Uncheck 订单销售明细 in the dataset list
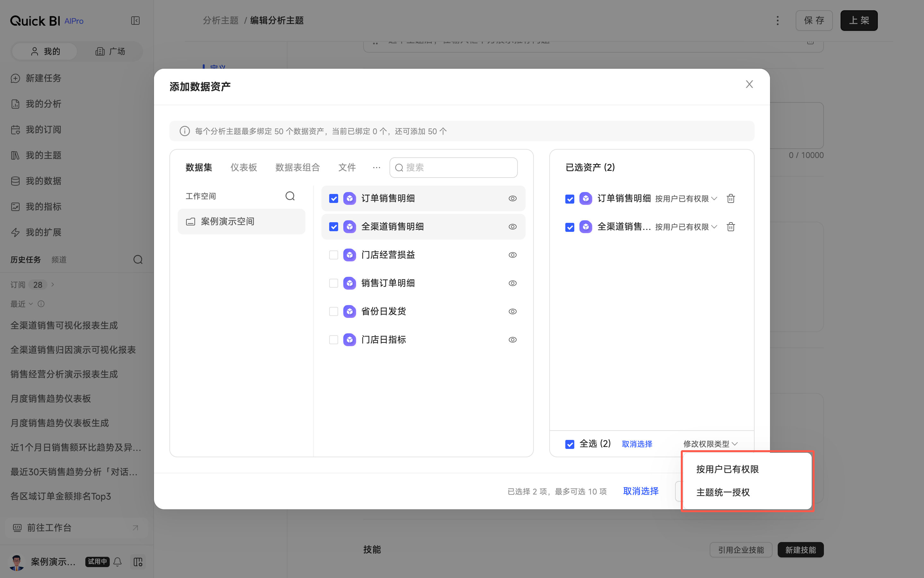 point(333,198)
